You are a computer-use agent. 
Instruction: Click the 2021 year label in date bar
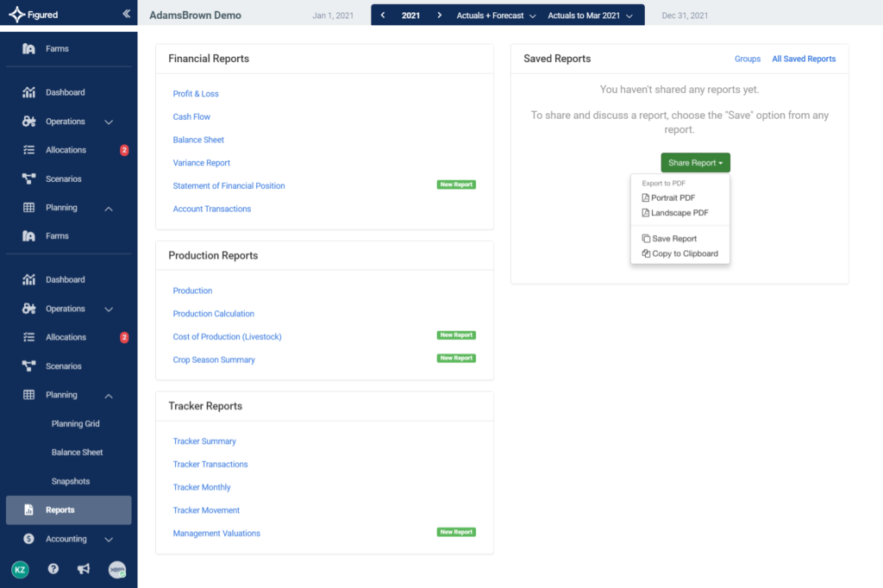pos(410,16)
